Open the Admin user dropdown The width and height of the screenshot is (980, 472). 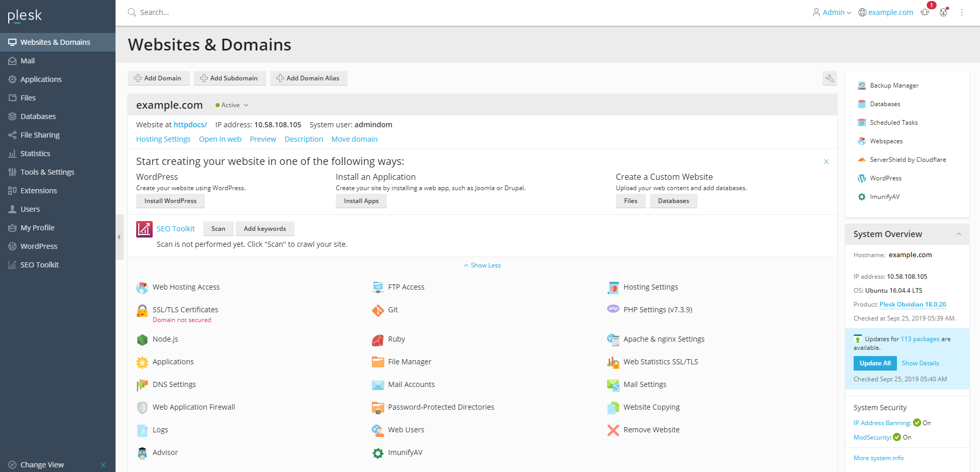pyautogui.click(x=831, y=12)
